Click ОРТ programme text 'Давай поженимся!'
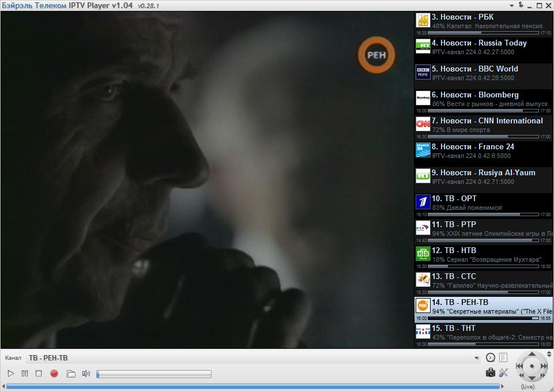The height and width of the screenshot is (392, 554). pyautogui.click(x=474, y=208)
